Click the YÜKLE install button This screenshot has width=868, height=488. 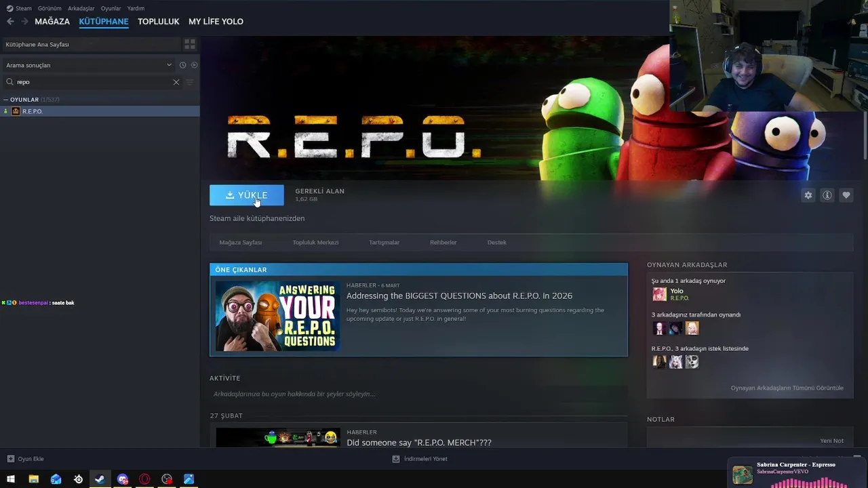point(247,195)
